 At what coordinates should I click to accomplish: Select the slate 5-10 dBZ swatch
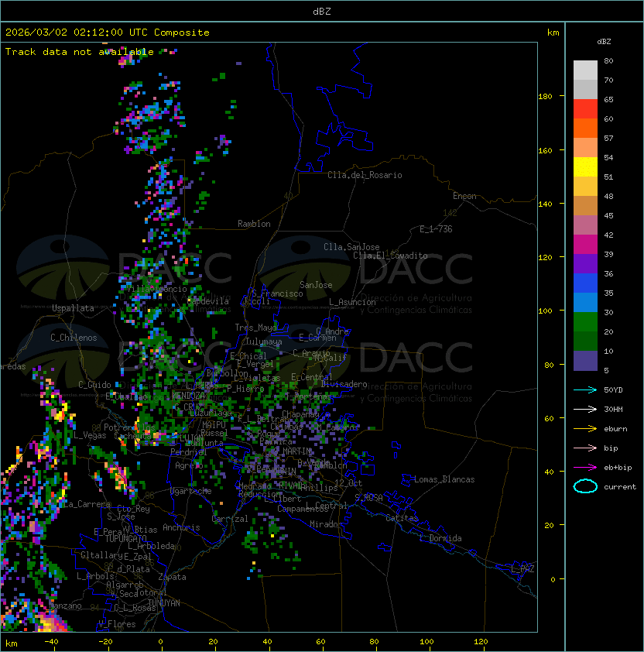click(x=585, y=361)
